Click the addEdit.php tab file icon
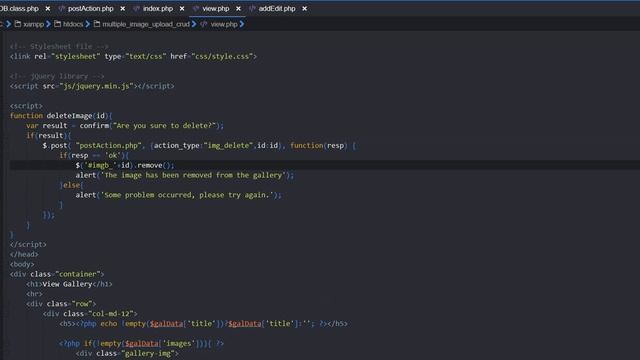Image resolution: width=640 pixels, height=360 pixels. [x=252, y=9]
